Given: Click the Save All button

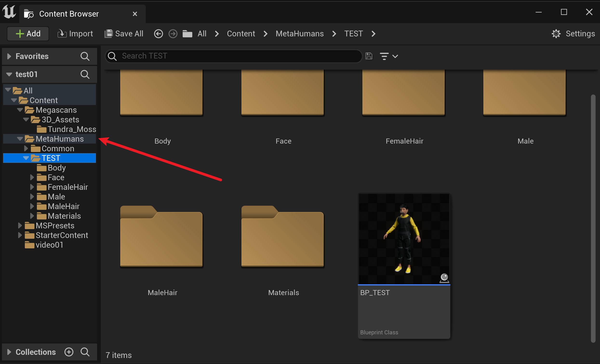Looking at the screenshot, I should (124, 33).
